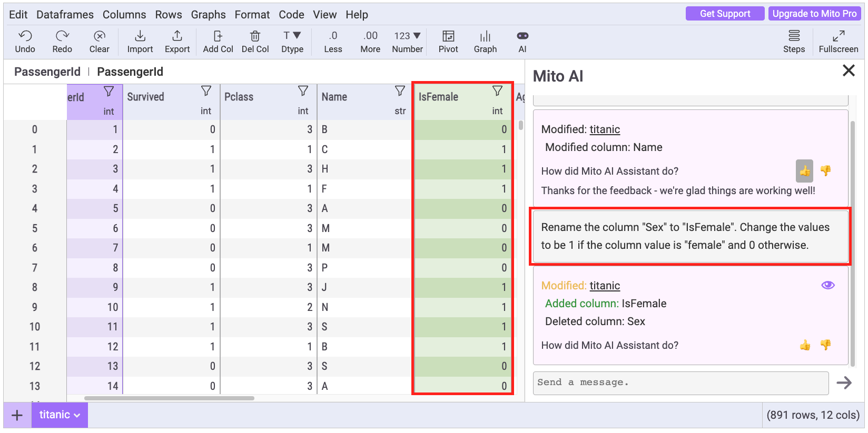Toggle the eye preview on IsFemale change

827,285
